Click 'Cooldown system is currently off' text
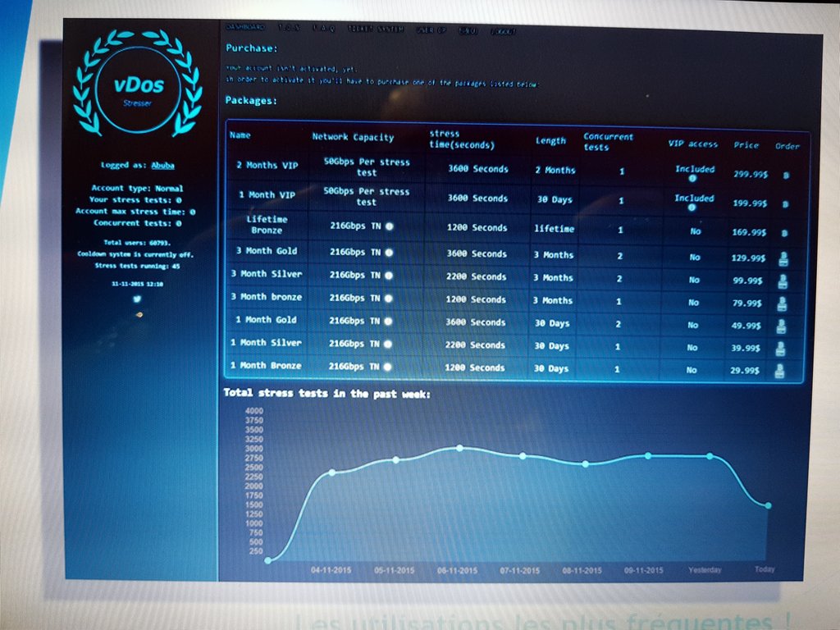The height and width of the screenshot is (630, 840). pyautogui.click(x=135, y=254)
